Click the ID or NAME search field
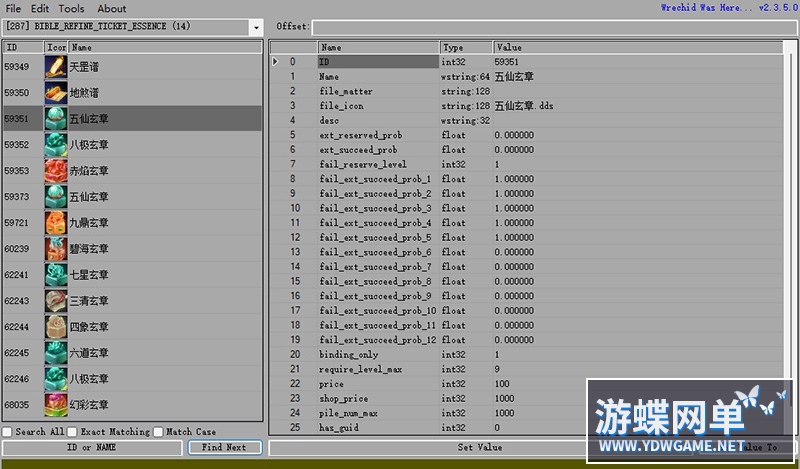Viewport: 800px width, 469px height. tap(92, 448)
